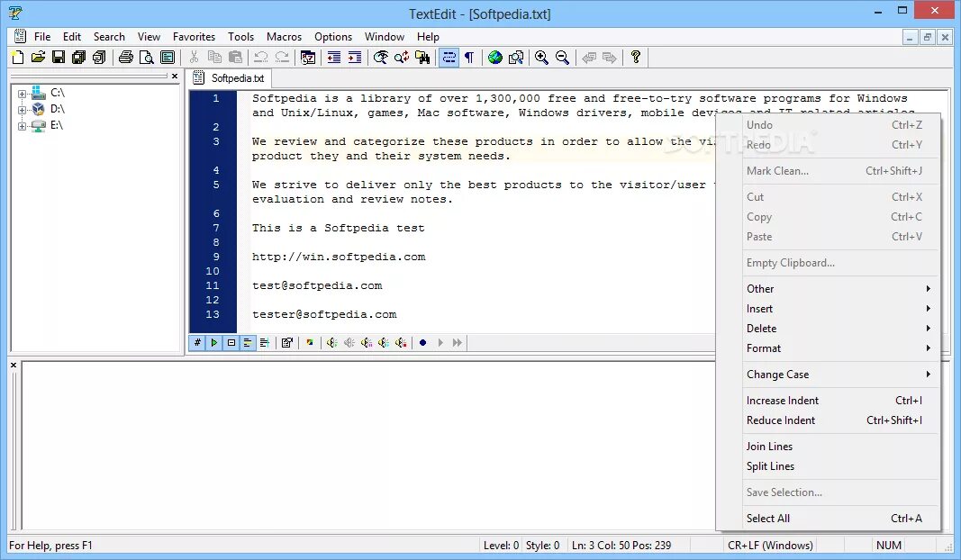This screenshot has height=560, width=961.
Task: Save the document with the floppy disk icon
Action: point(59,58)
